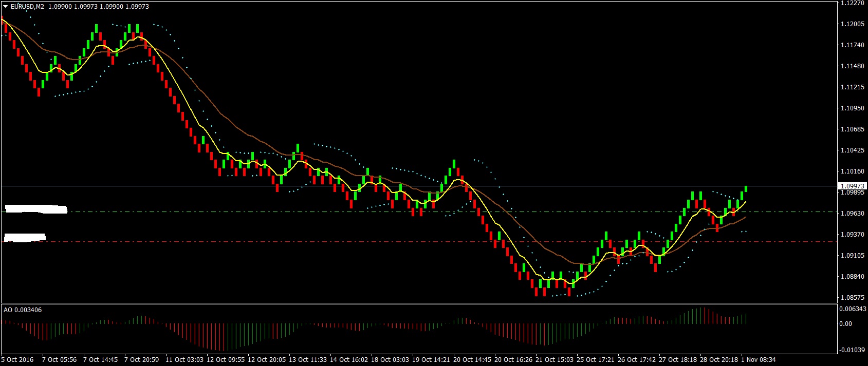868x366 pixels.
Task: Click AO scale value 0.006343
Action: 853,309
